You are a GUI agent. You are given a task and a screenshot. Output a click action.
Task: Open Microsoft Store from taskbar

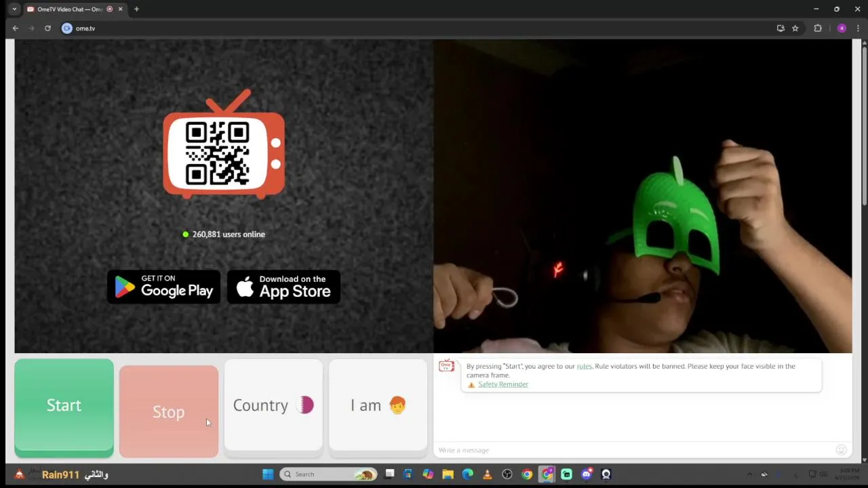tap(408, 474)
